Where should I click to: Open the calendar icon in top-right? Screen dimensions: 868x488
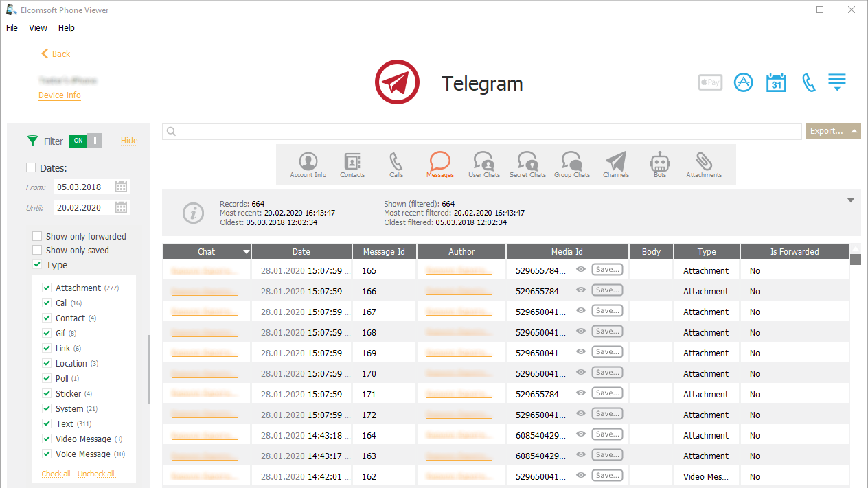click(x=776, y=82)
